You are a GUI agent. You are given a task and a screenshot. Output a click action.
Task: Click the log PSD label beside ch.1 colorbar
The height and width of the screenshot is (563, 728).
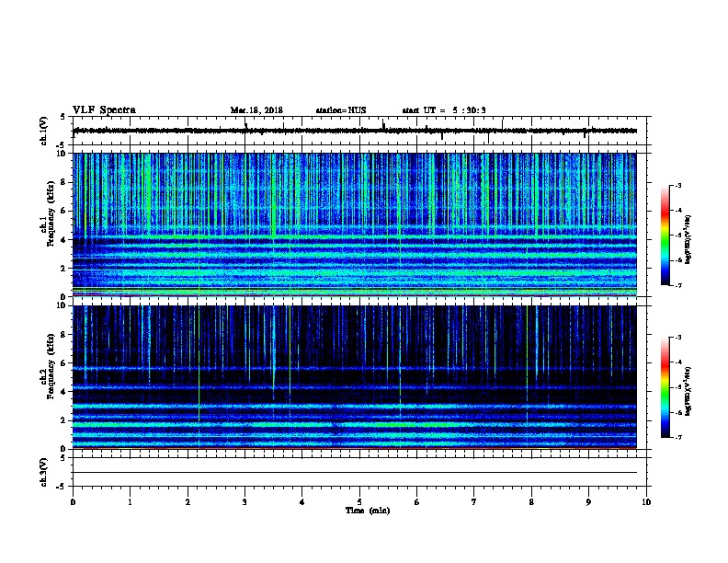coord(688,239)
